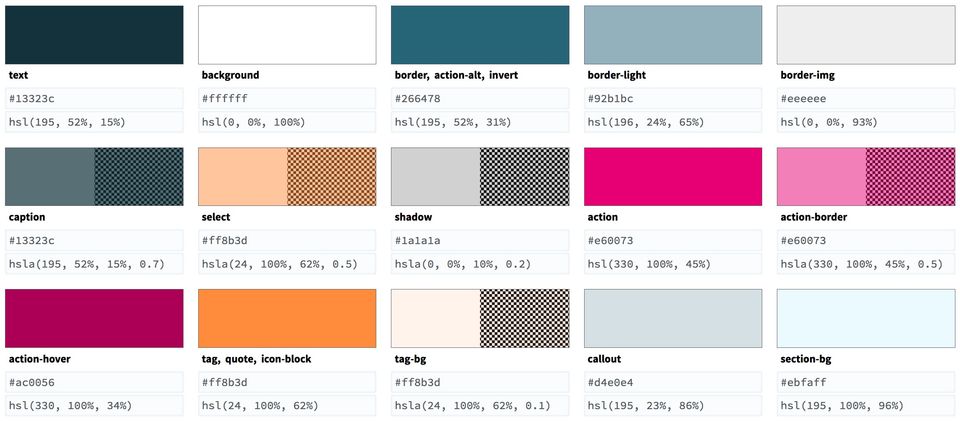Click the 'border, action-alt, invert' teal swatch

click(x=480, y=35)
